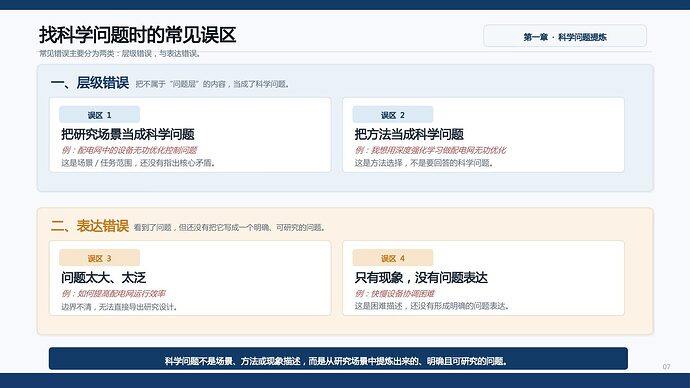Click the example 配电网中的设备无功优化控制问题
The height and width of the screenshot is (388, 690).
point(129,150)
